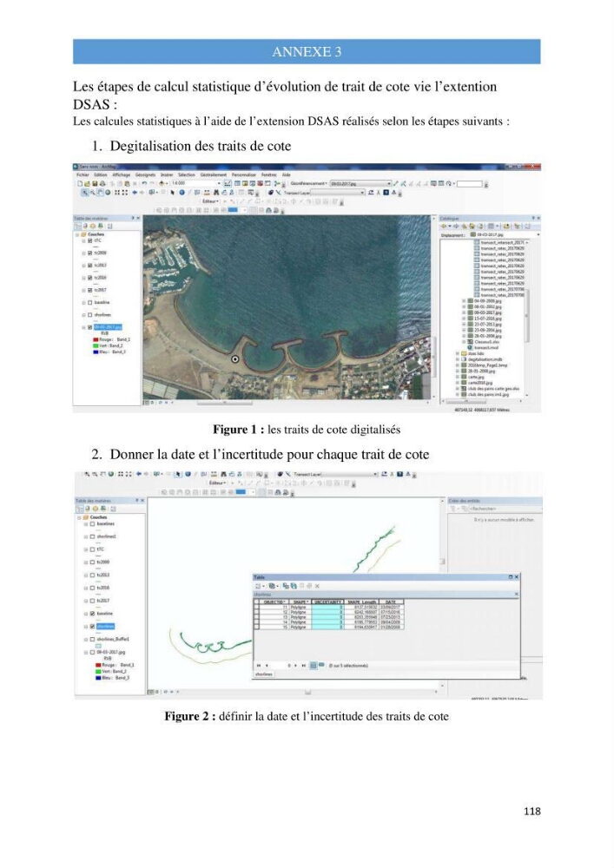This screenshot has width=614, height=868.
Task: Click the Save icon in toolbar
Action: (95, 183)
